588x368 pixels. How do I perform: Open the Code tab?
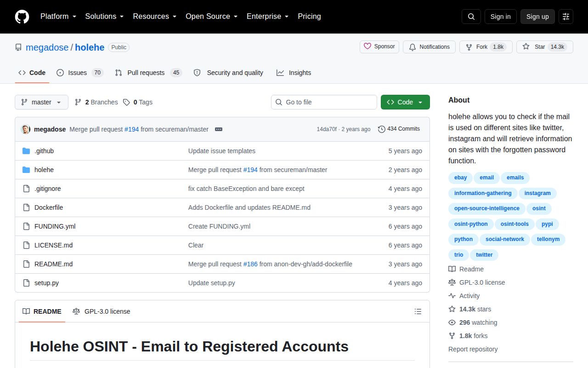tap(32, 73)
